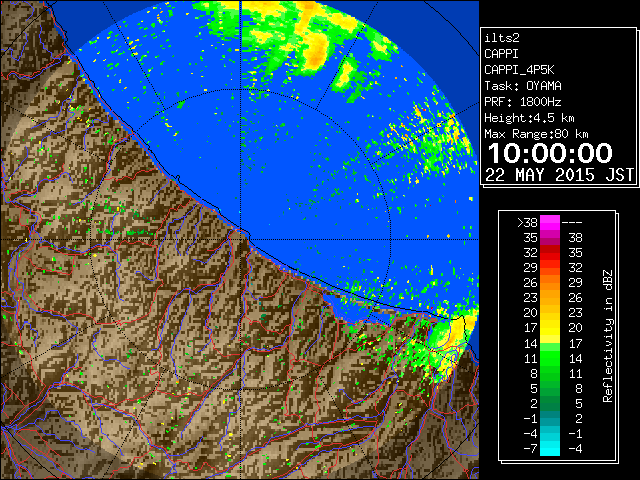Click the cyan -7 to -4 dBZ legend swatch
This screenshot has width=640, height=480.
point(550,448)
